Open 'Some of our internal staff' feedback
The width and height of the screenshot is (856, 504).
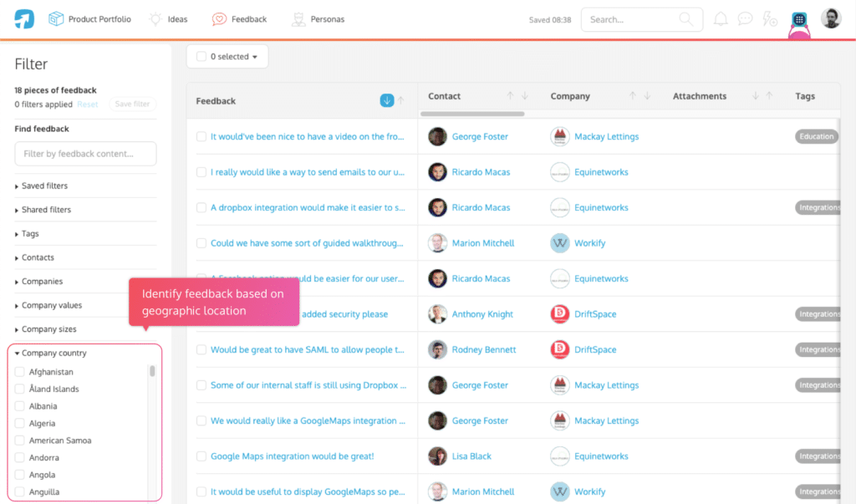pos(308,385)
